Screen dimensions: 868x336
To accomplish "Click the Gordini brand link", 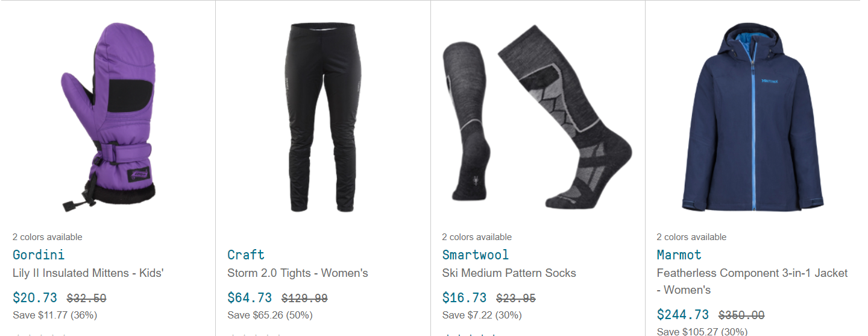I will pyautogui.click(x=39, y=255).
